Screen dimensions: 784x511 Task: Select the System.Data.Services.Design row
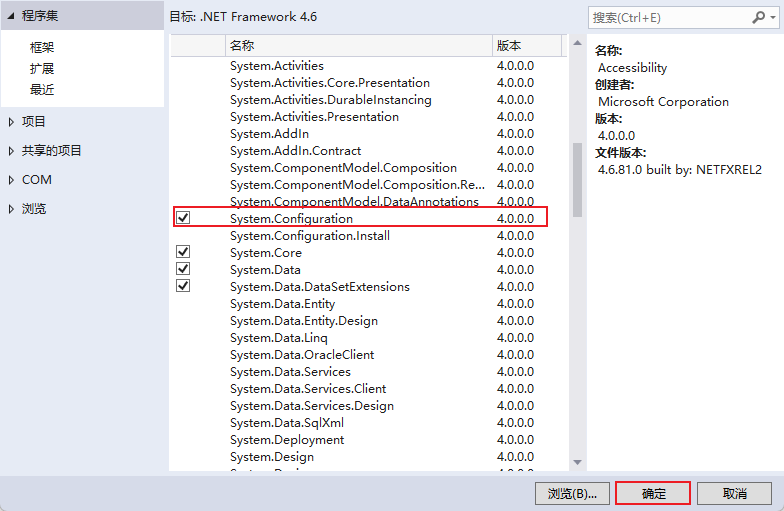368,406
